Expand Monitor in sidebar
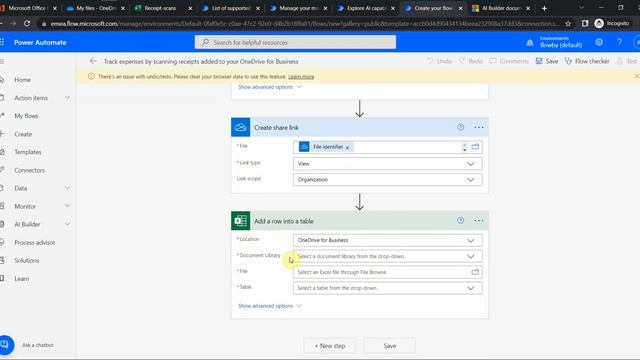Screen dimensions: 640x360 point(67,206)
